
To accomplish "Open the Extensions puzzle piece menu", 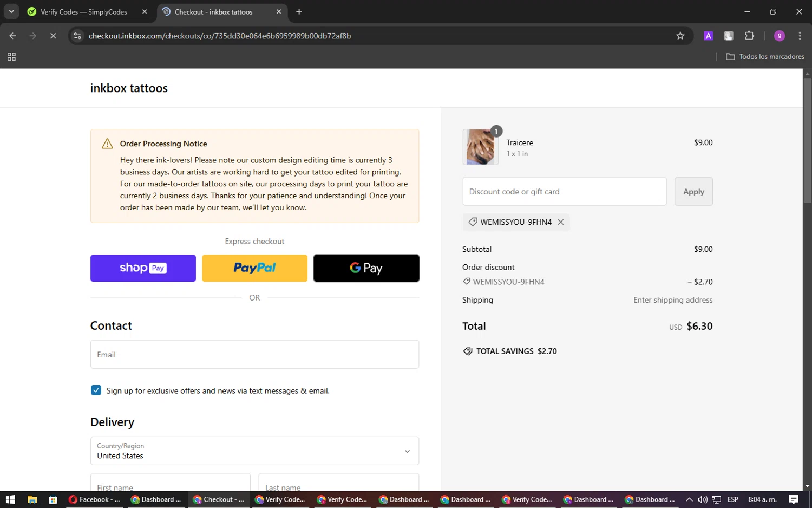I will [749, 36].
